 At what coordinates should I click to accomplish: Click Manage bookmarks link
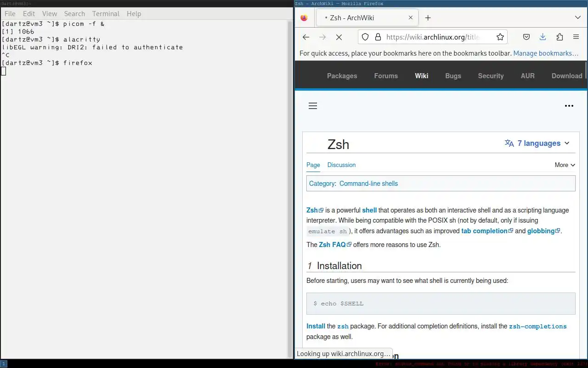546,53
